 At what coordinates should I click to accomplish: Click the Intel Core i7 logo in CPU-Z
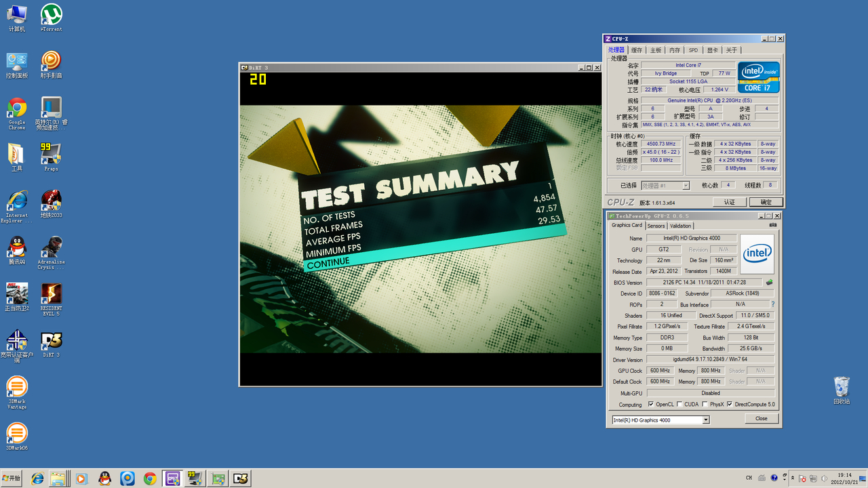pos(759,77)
